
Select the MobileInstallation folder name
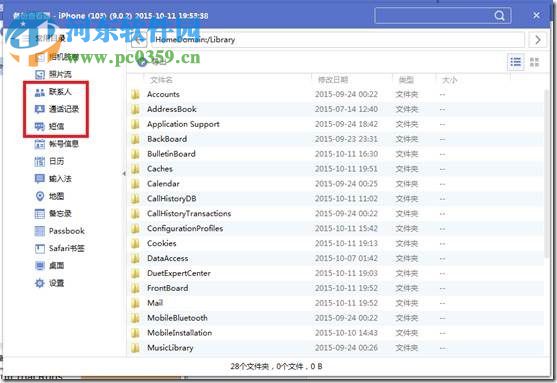tap(179, 333)
